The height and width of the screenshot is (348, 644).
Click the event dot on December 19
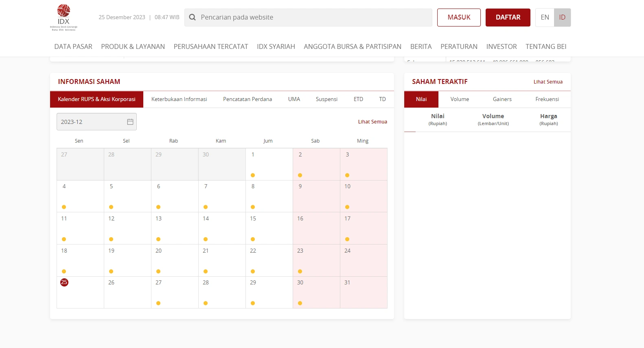coord(111,271)
